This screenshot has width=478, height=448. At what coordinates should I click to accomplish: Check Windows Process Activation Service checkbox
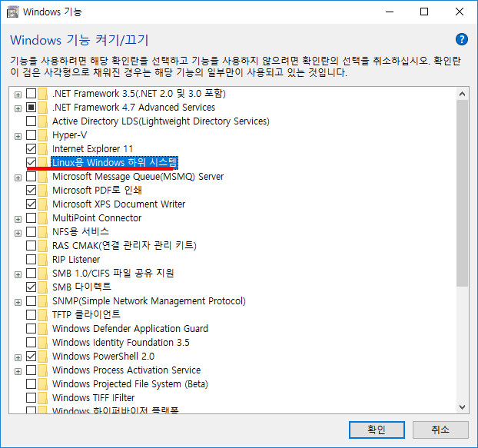coord(31,370)
